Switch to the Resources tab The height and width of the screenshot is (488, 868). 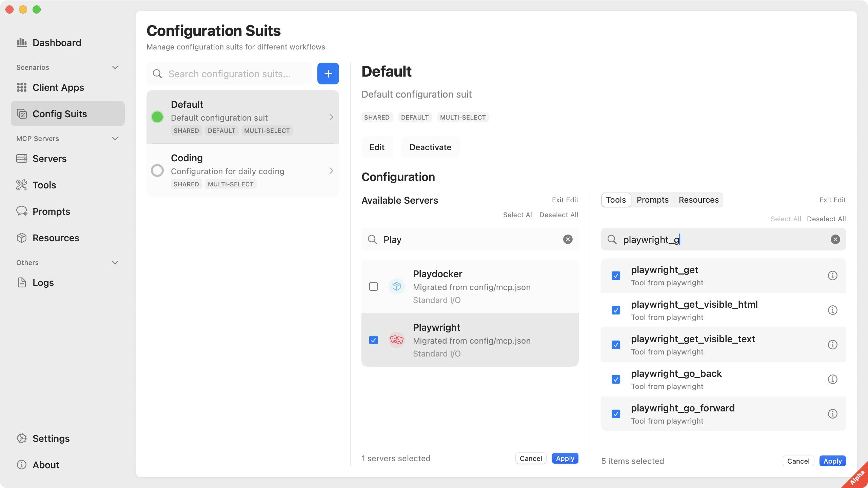click(x=698, y=200)
